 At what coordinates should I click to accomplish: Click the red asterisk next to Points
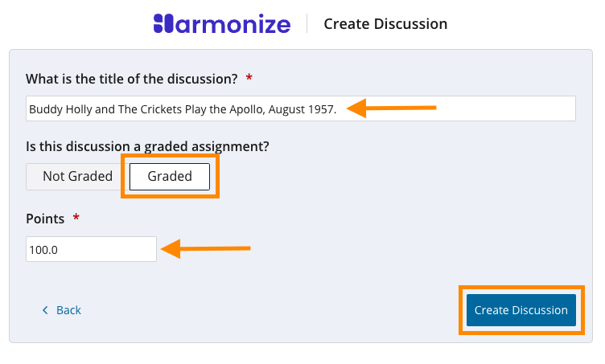(76, 219)
